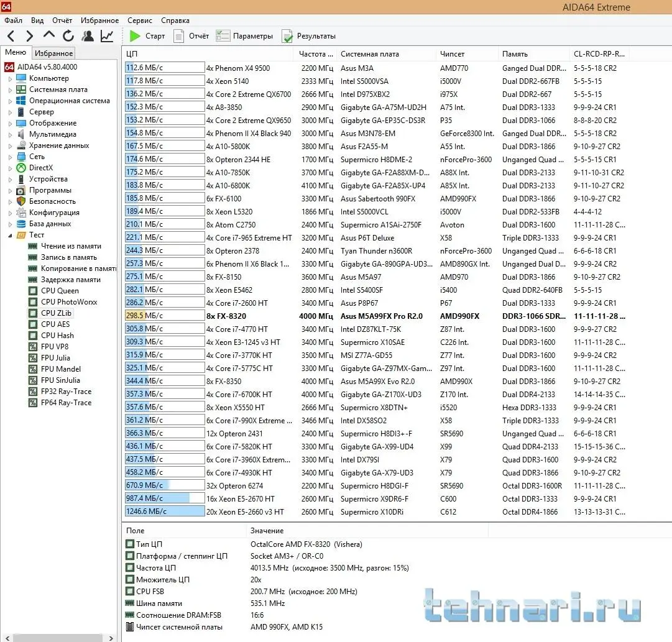Select the Безопасность shield icon

21,201
